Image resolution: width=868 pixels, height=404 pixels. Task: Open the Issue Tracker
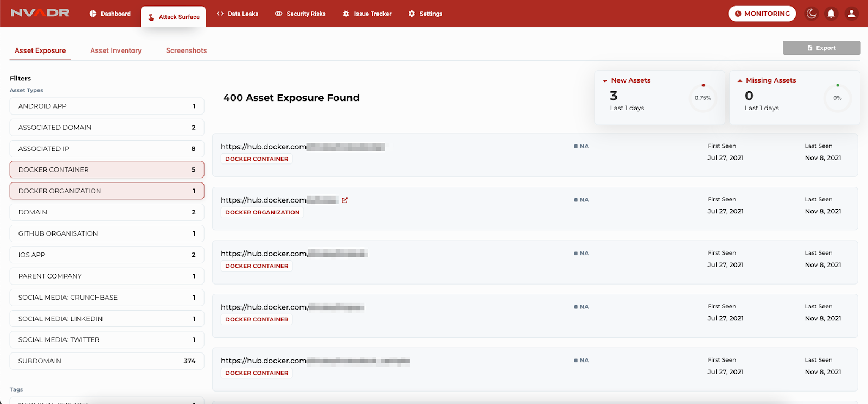(367, 14)
